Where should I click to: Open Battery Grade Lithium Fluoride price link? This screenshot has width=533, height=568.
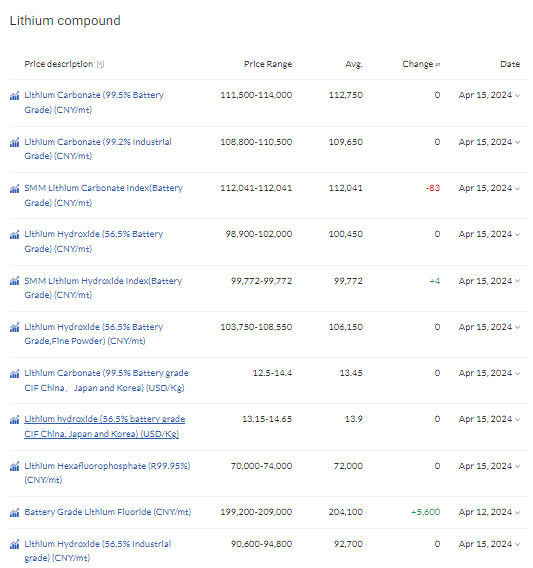click(108, 512)
